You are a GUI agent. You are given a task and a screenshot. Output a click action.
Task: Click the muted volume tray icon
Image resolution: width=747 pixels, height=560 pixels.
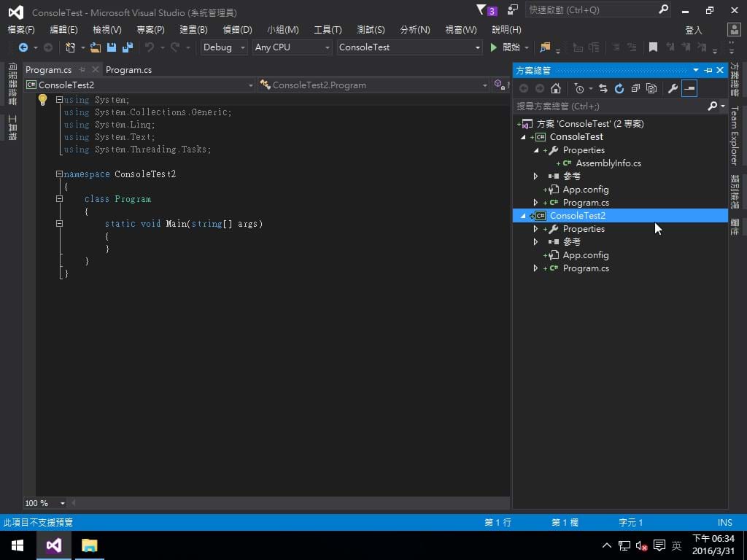click(x=641, y=545)
